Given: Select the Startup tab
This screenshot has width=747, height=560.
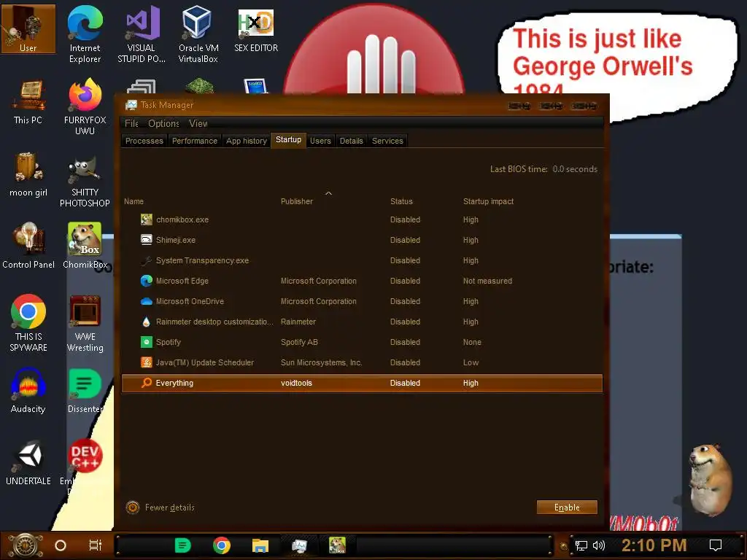Looking at the screenshot, I should pos(288,139).
